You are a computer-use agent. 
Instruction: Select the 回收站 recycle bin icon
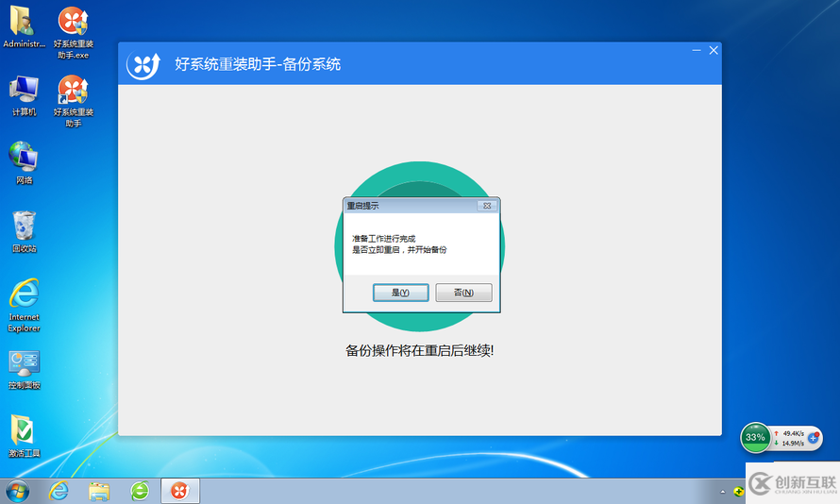[25, 231]
